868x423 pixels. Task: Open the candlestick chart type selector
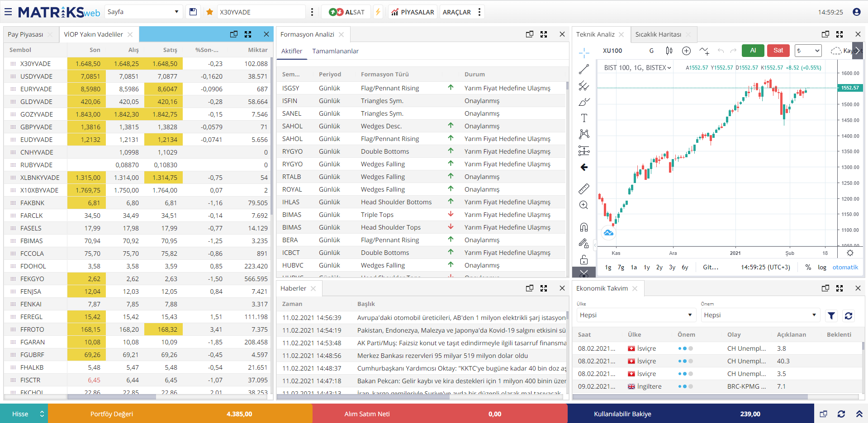pyautogui.click(x=669, y=51)
